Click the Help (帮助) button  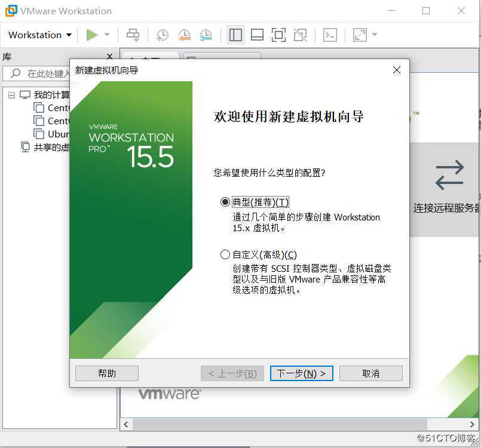click(107, 373)
